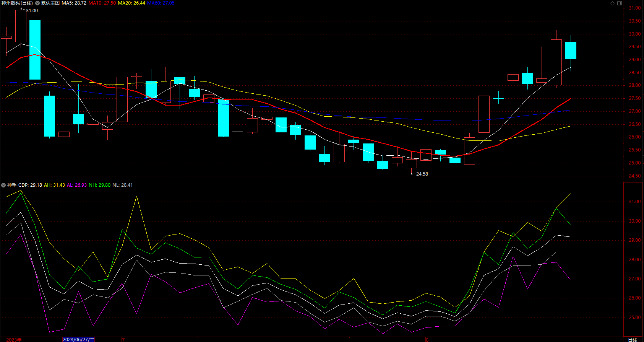Viewport: 644px width, 342px height.
Task: Open the main chart indicator dropdown arrow
Action: pyautogui.click(x=37, y=3)
